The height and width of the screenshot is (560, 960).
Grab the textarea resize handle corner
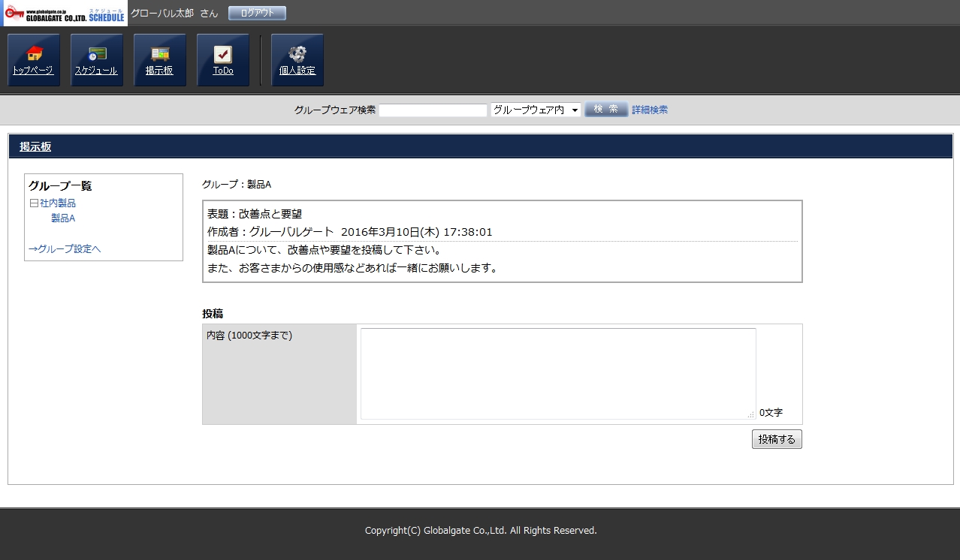tap(750, 414)
